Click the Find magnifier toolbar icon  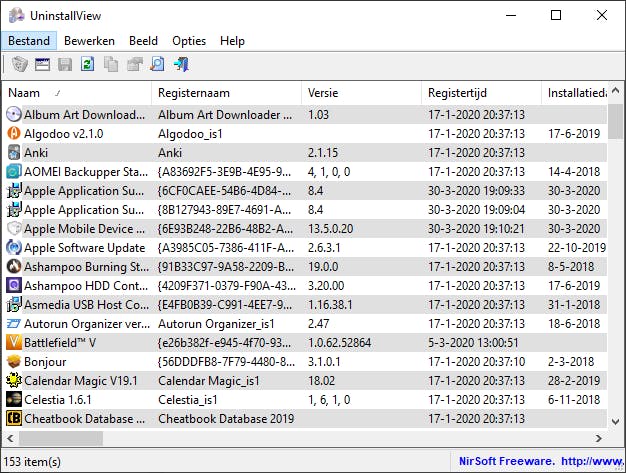point(157,65)
